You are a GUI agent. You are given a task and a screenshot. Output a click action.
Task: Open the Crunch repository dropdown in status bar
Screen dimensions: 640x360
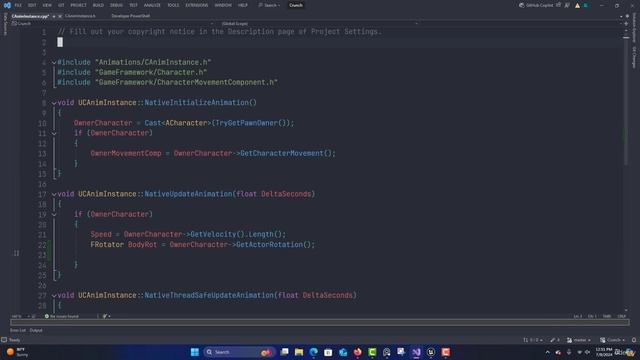pyautogui.click(x=612, y=340)
